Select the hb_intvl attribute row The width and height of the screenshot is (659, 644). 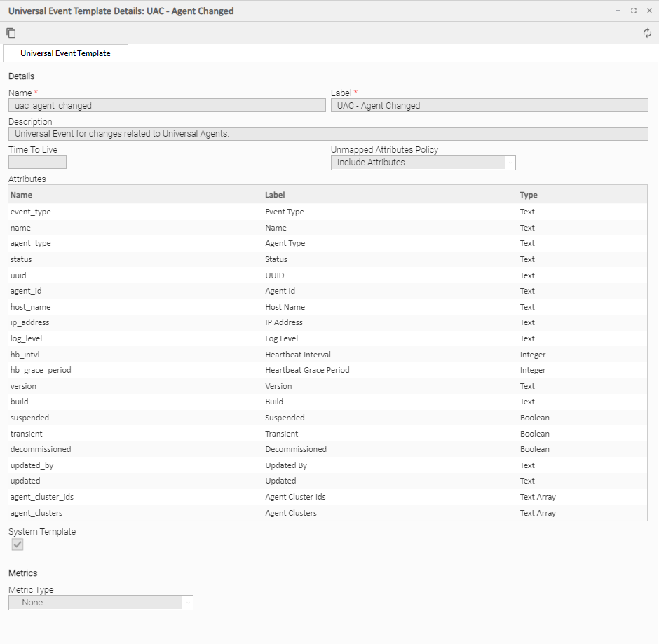[25, 355]
